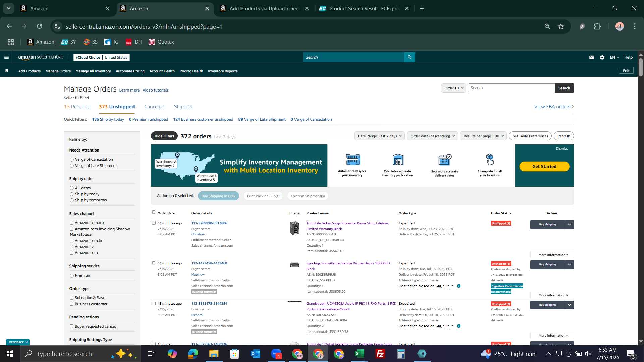Open the messages envelope icon

(592, 57)
